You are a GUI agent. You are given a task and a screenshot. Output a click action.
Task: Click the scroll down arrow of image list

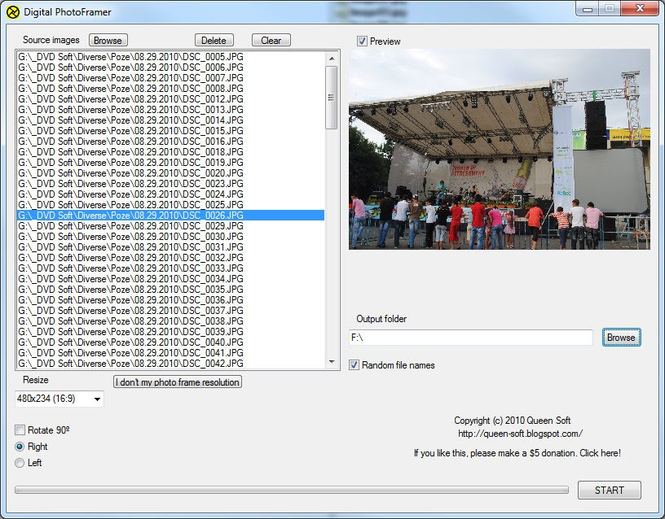332,362
